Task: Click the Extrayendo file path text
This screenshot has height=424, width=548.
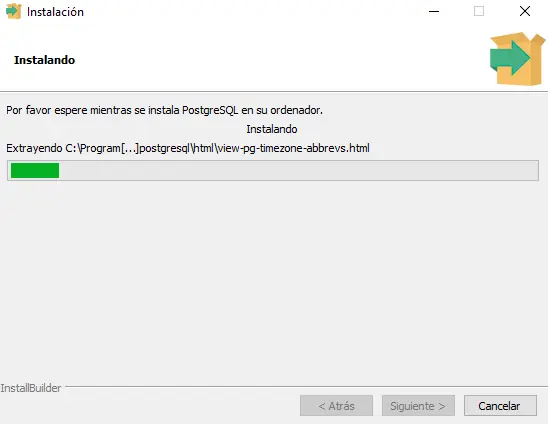Action: click(x=188, y=149)
